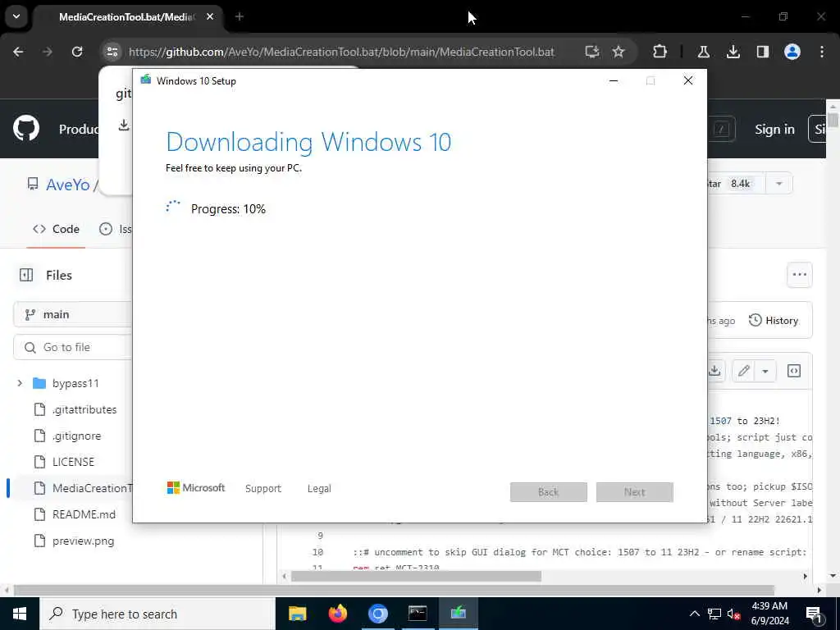Open File Explorer from taskbar
Image resolution: width=840 pixels, height=630 pixels.
click(x=297, y=614)
